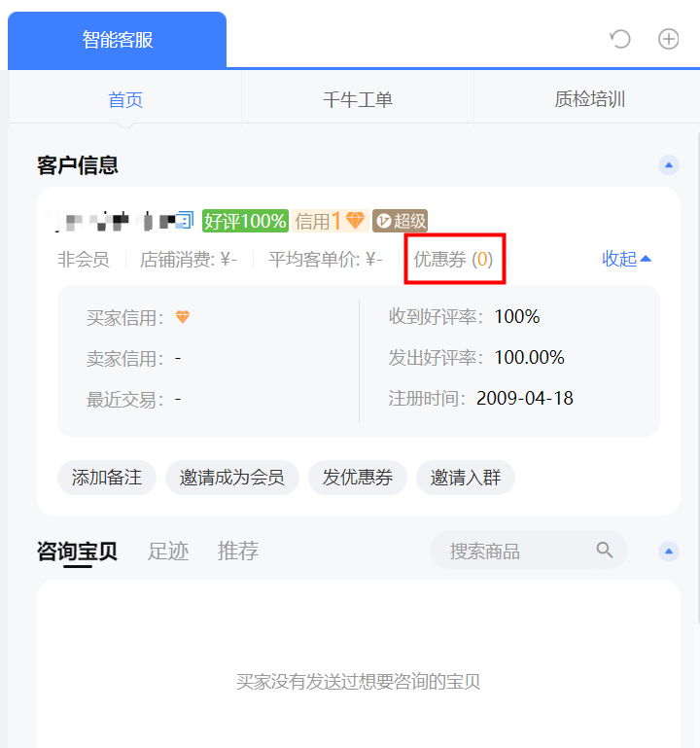Image resolution: width=700 pixels, height=748 pixels.
Task: Click the 客户信息 heading
Action: [x=77, y=165]
